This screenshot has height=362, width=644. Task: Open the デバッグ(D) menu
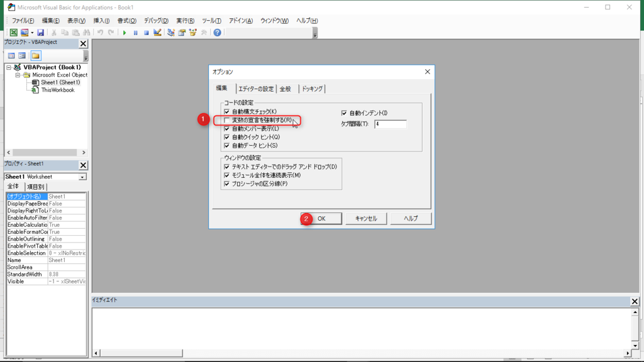pos(156,21)
